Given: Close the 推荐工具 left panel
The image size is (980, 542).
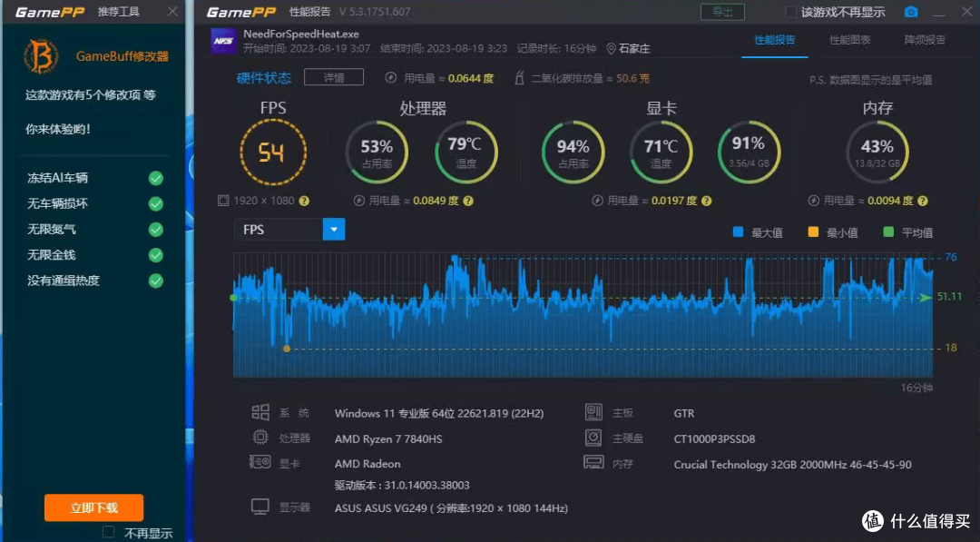Looking at the screenshot, I should point(171,12).
